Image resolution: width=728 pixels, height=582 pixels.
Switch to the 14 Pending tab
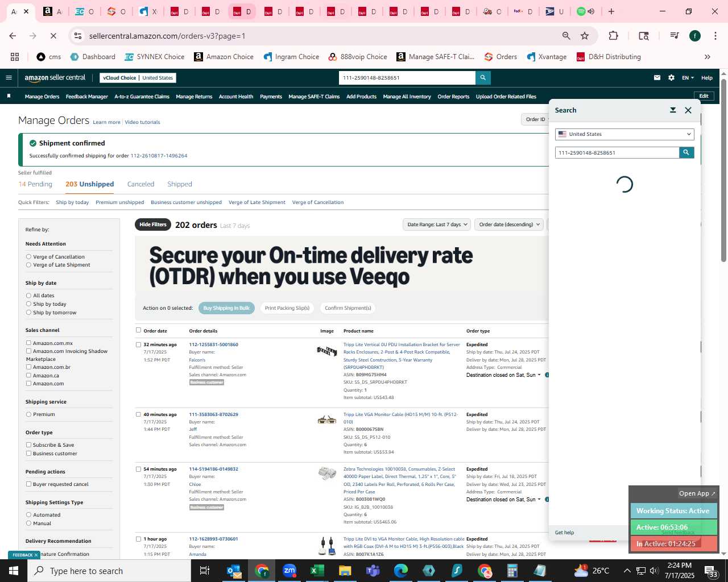pyautogui.click(x=35, y=184)
